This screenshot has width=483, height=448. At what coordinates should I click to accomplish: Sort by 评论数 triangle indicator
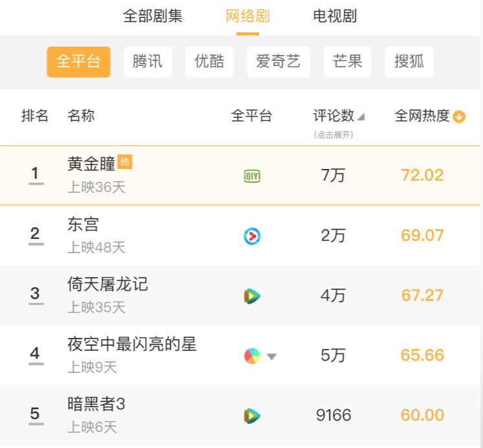tap(361, 117)
